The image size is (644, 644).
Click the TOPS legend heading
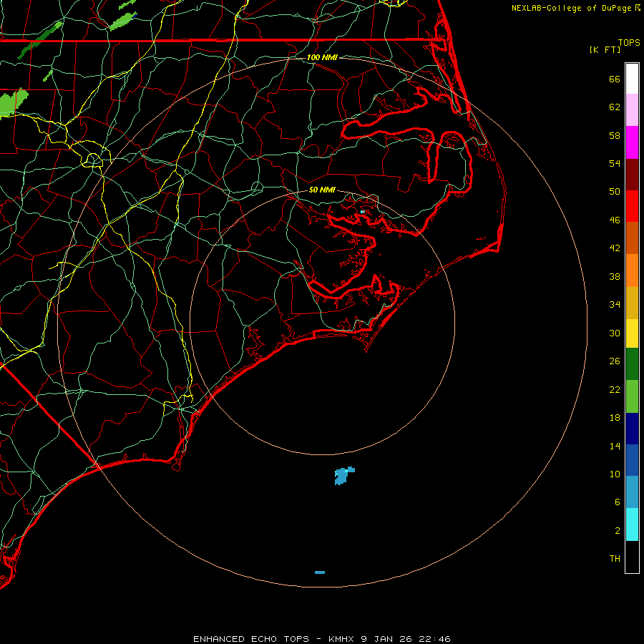[629, 43]
